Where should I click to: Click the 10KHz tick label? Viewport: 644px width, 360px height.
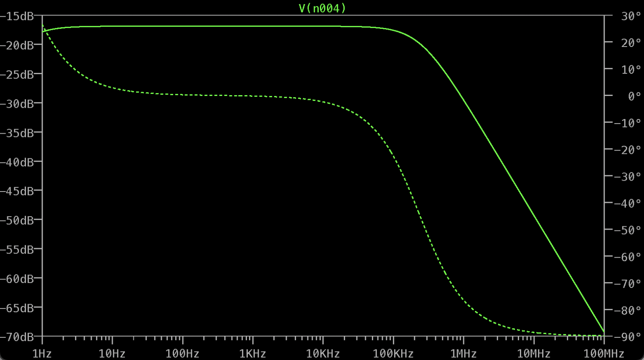tap(322, 353)
